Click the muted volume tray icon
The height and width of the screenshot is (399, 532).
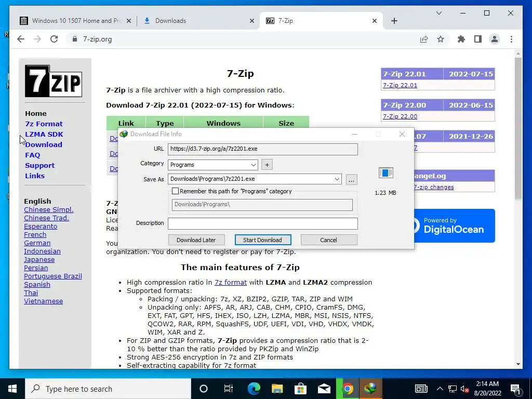click(x=464, y=389)
